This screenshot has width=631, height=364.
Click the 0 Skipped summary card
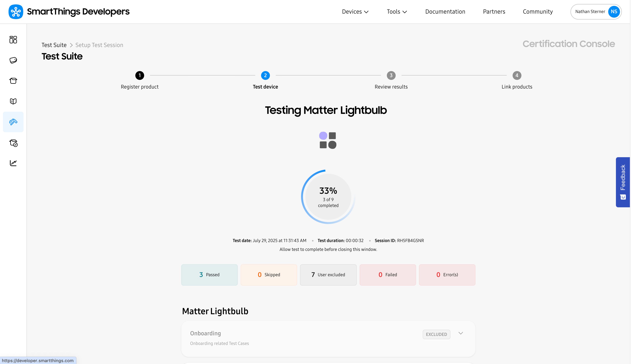coord(269,275)
